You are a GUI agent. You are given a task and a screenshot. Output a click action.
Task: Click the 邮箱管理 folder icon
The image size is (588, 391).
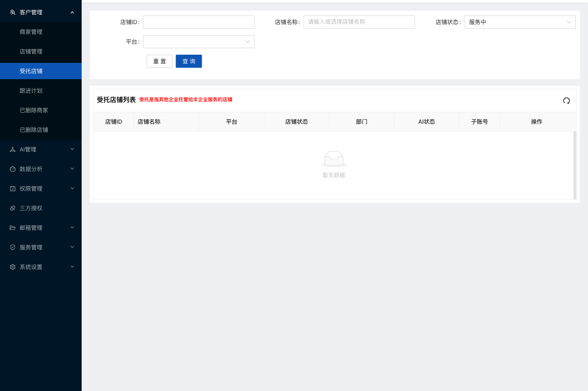pyautogui.click(x=13, y=228)
